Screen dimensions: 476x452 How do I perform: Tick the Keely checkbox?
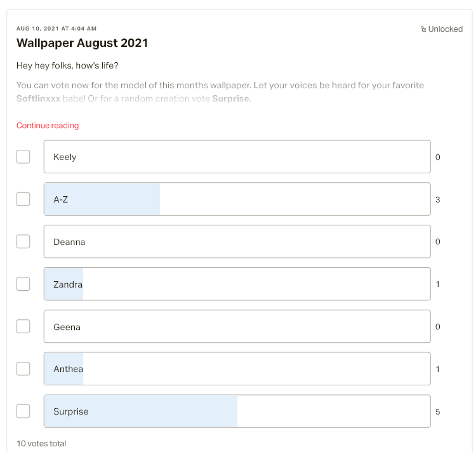(x=23, y=157)
